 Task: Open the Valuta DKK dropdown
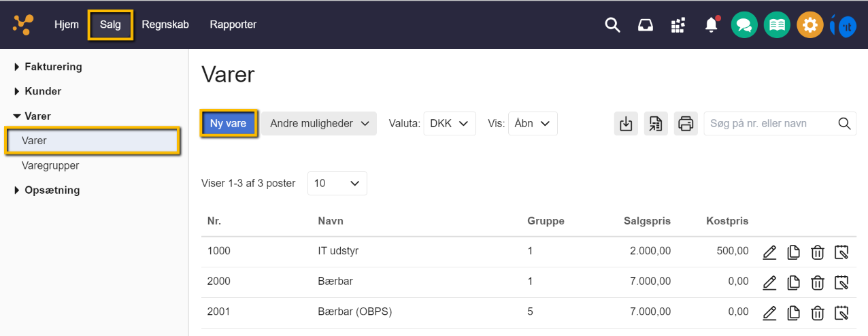click(x=450, y=124)
